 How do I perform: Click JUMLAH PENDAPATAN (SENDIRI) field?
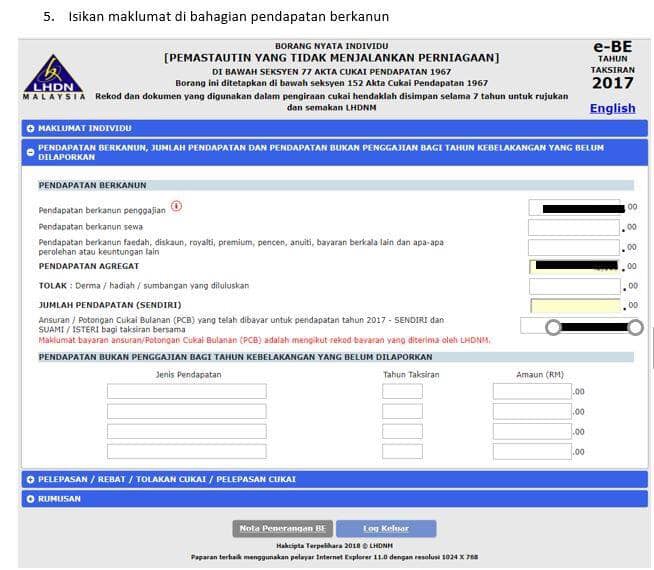(x=576, y=306)
